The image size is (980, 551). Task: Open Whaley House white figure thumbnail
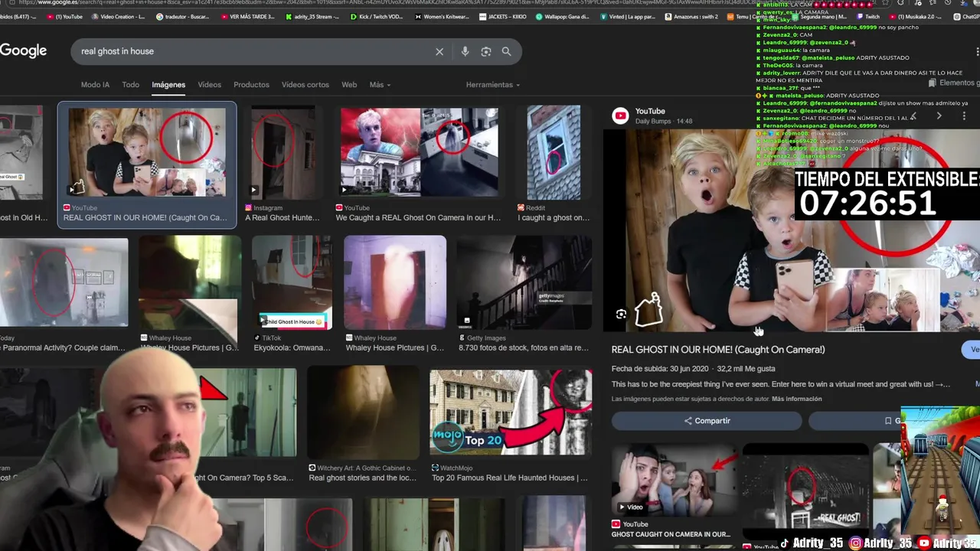(395, 282)
